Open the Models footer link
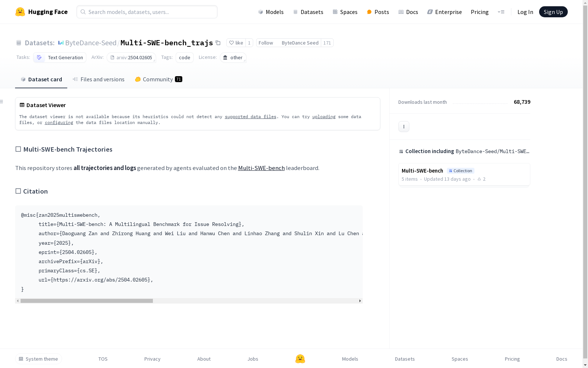The width and height of the screenshot is (588, 368). [x=350, y=359]
